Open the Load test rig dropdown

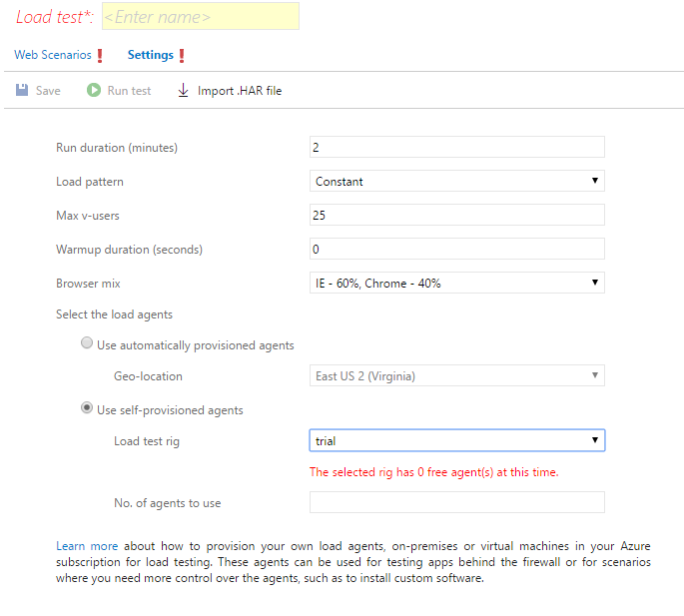click(457, 440)
